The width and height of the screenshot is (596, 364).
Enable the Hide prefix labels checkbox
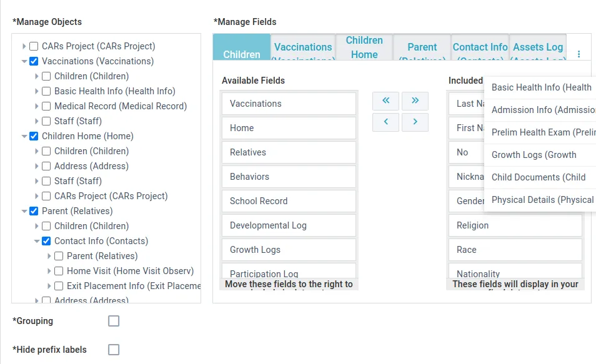click(114, 350)
